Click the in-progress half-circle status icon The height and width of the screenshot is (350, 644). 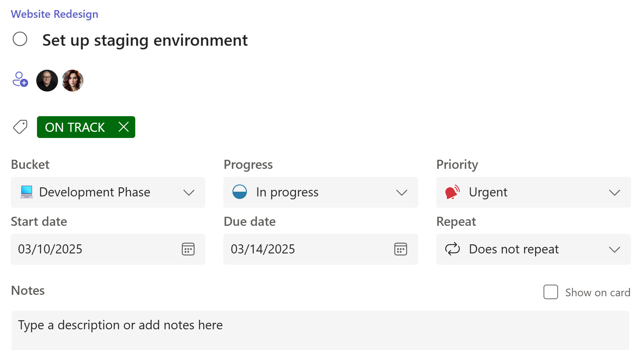click(x=240, y=192)
